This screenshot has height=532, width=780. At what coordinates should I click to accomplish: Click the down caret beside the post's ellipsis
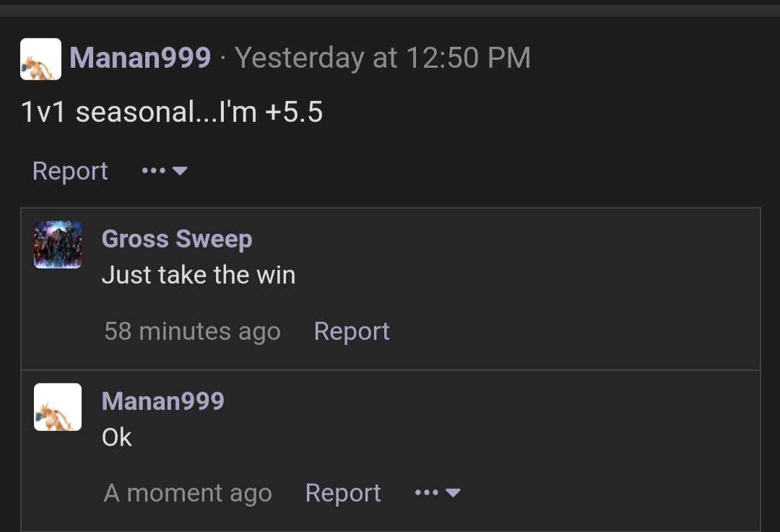180,171
